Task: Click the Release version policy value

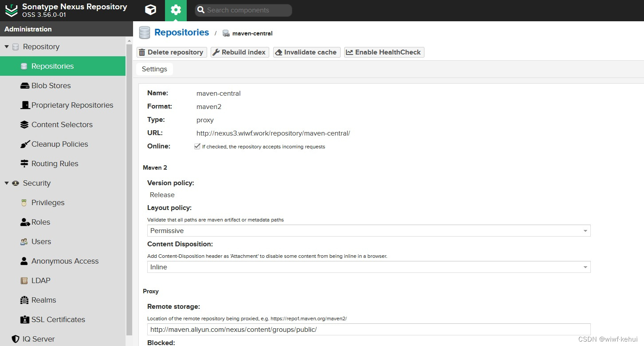Action: 162,195
